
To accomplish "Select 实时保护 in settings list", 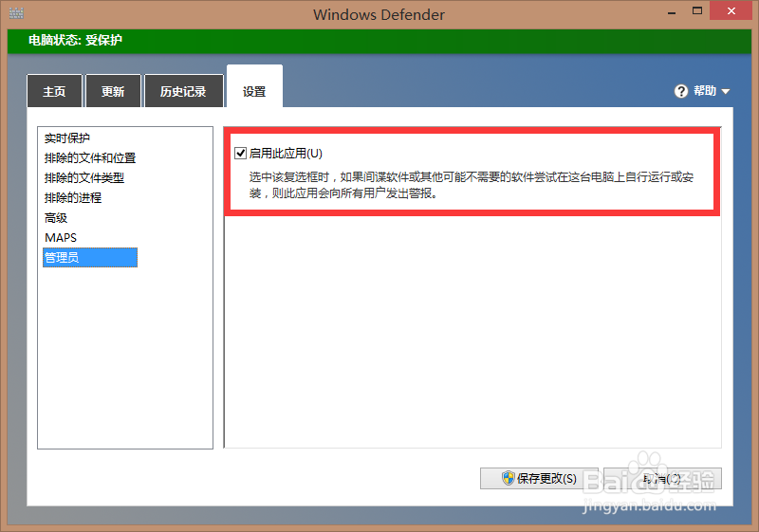I will 67,138.
